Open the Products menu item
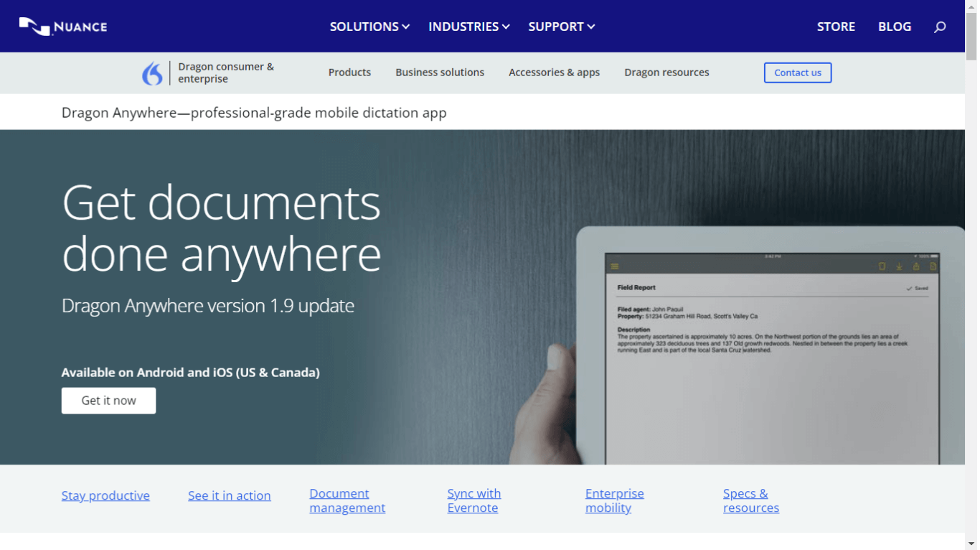The width and height of the screenshot is (980, 550). (x=349, y=73)
